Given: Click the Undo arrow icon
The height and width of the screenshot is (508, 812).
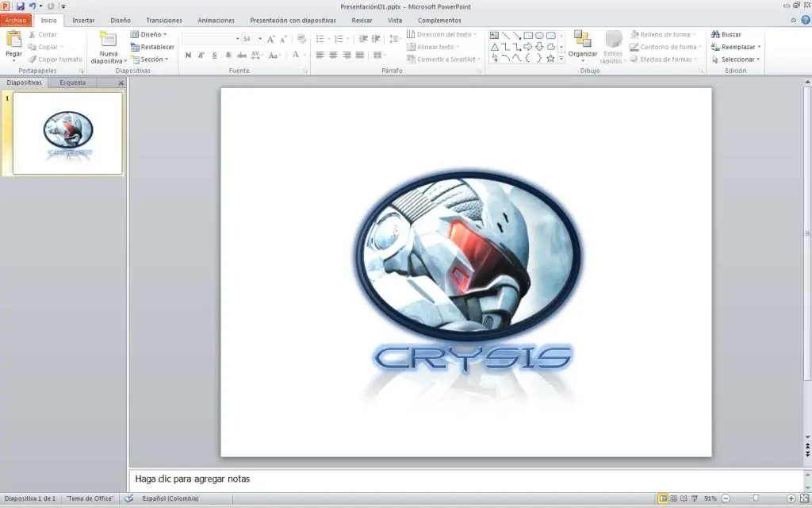Looking at the screenshot, I should (x=32, y=6).
